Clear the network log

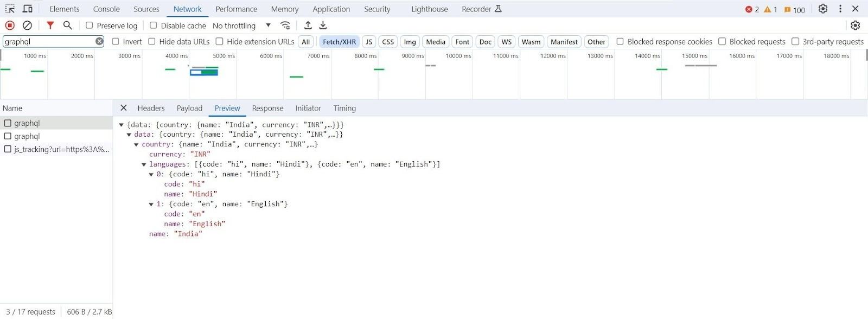tap(27, 25)
